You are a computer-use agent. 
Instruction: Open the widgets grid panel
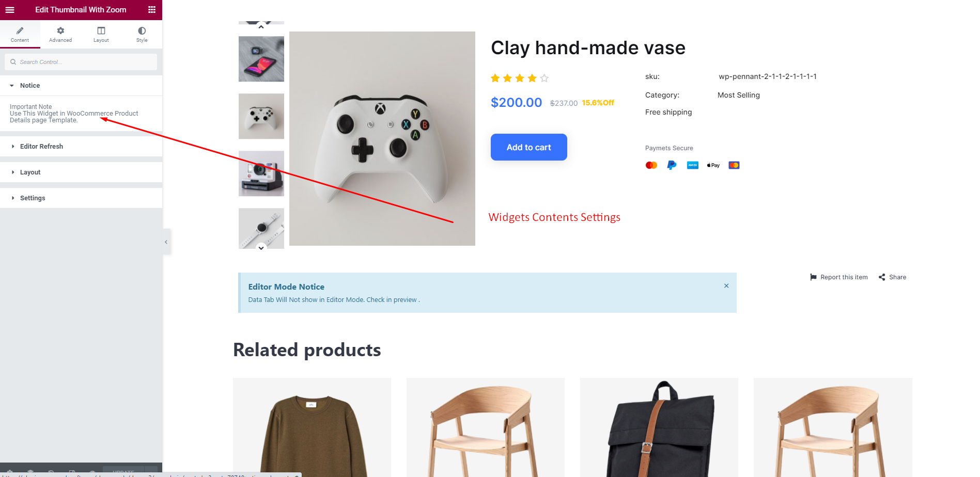(152, 10)
